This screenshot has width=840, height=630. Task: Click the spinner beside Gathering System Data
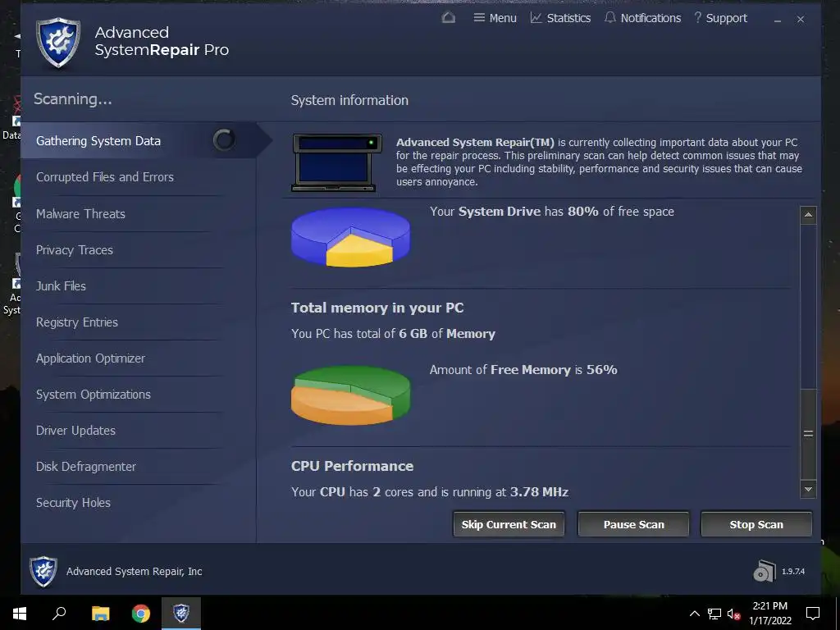pos(223,139)
